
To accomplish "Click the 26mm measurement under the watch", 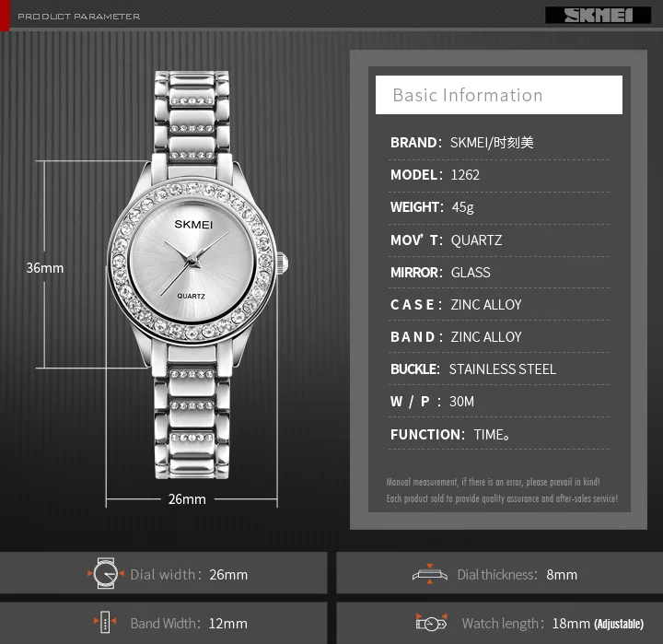I will [x=187, y=499].
